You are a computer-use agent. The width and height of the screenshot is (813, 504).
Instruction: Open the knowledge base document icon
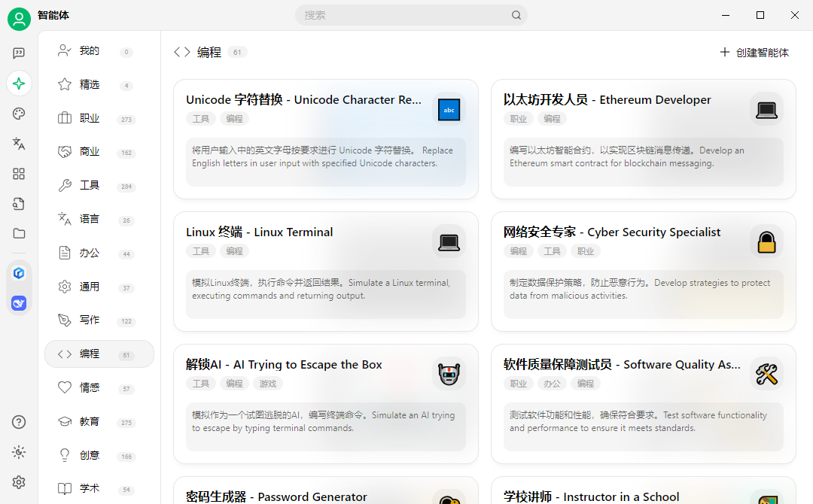coord(19,204)
